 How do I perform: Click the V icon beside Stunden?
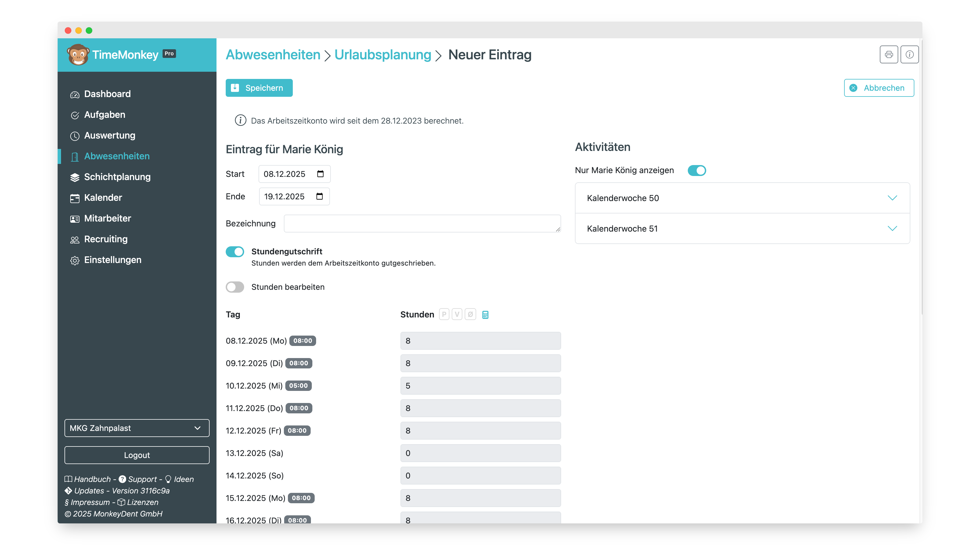click(x=457, y=314)
